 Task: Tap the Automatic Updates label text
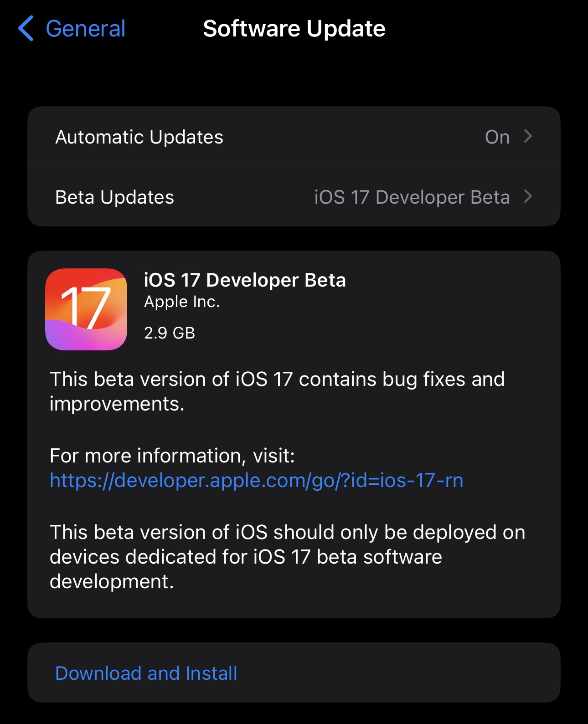coord(139,137)
